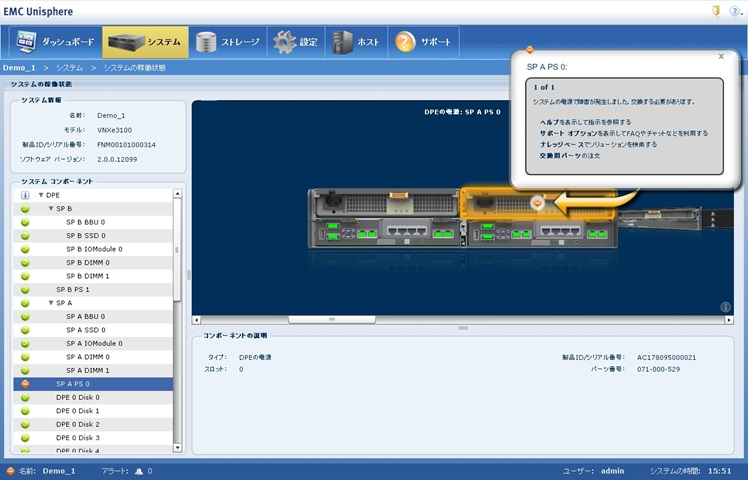Click the component tree vertical scrollbar thumb

click(177, 250)
